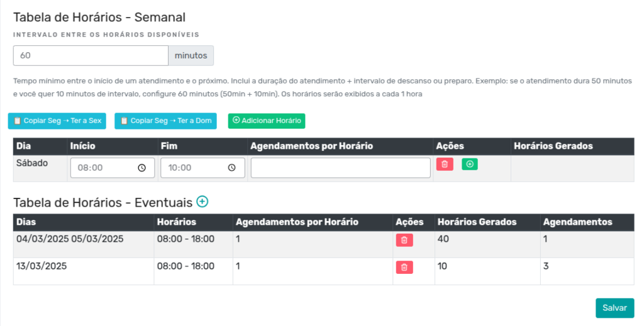The image size is (644, 326).
Task: Select the Fim 10:00 time field
Action: [x=203, y=168]
